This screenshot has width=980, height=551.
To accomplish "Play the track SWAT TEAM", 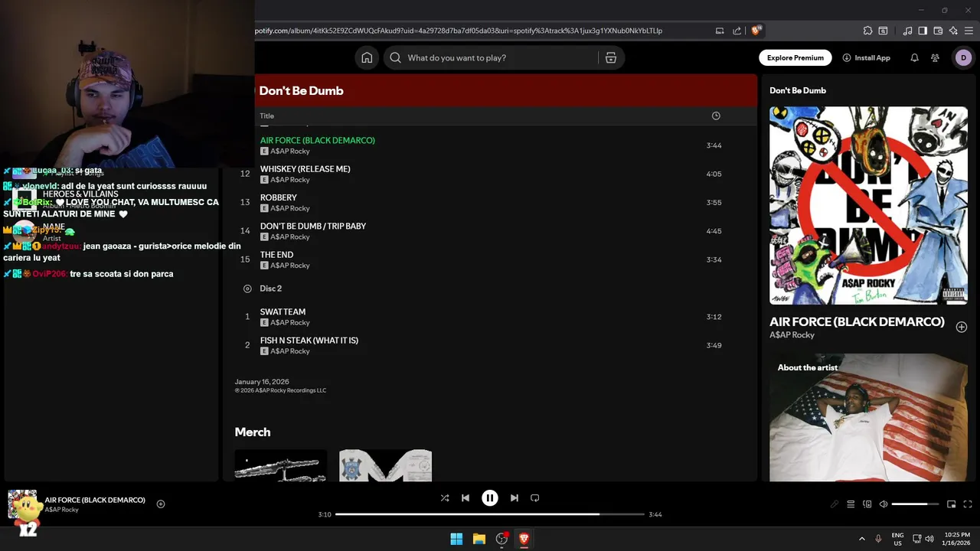I will point(283,312).
